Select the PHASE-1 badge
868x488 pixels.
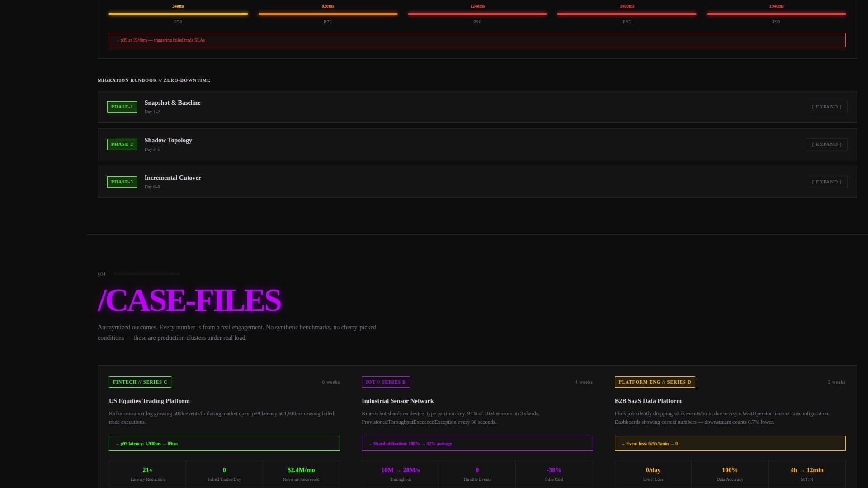coord(122,107)
